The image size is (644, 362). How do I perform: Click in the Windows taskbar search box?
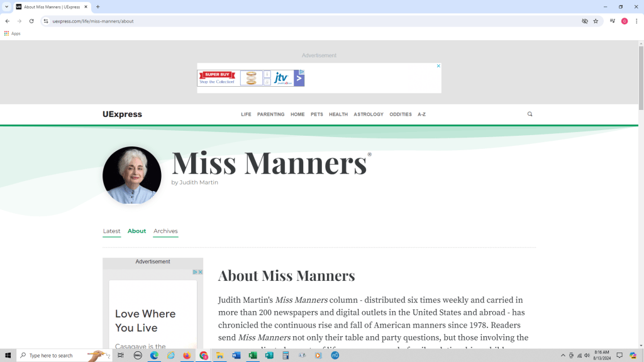pos(60,356)
